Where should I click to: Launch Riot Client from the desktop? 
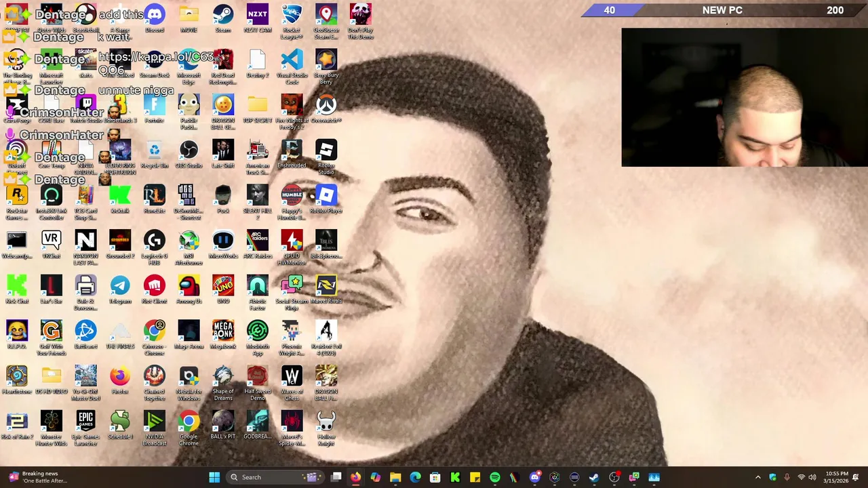(155, 289)
